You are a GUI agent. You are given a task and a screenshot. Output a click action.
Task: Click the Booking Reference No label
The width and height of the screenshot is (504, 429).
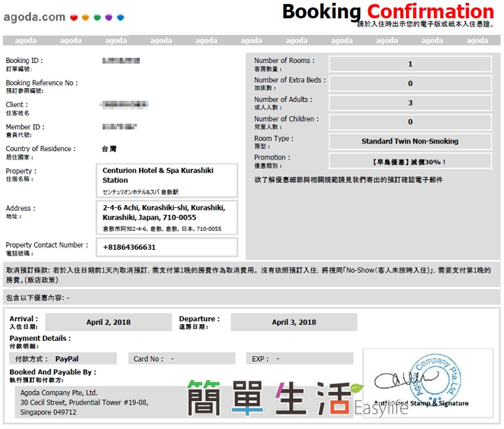tap(42, 83)
